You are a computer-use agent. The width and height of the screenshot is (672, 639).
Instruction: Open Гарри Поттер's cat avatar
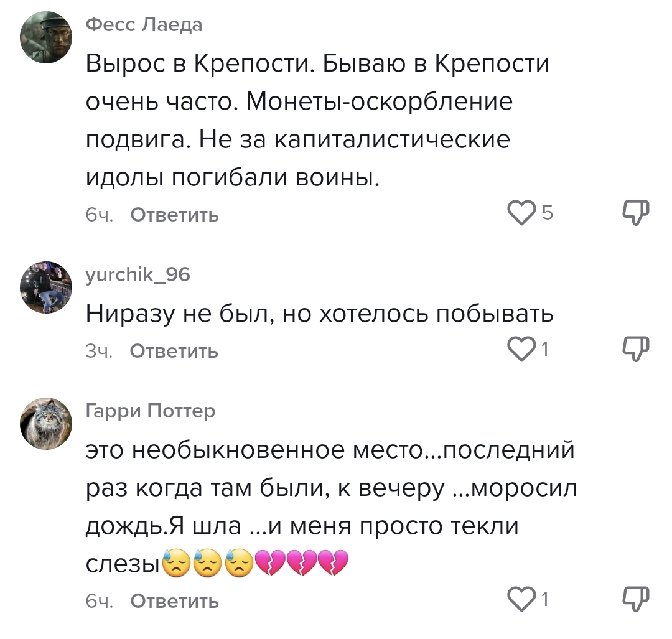pos(47,423)
